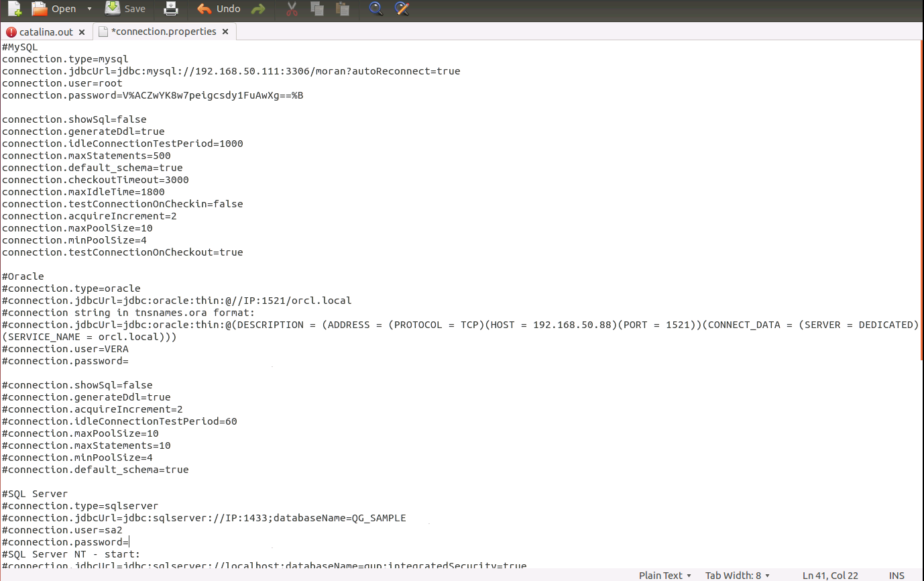Click the #MySQL comment line
Viewport: 924px width, 581px height.
(x=20, y=47)
